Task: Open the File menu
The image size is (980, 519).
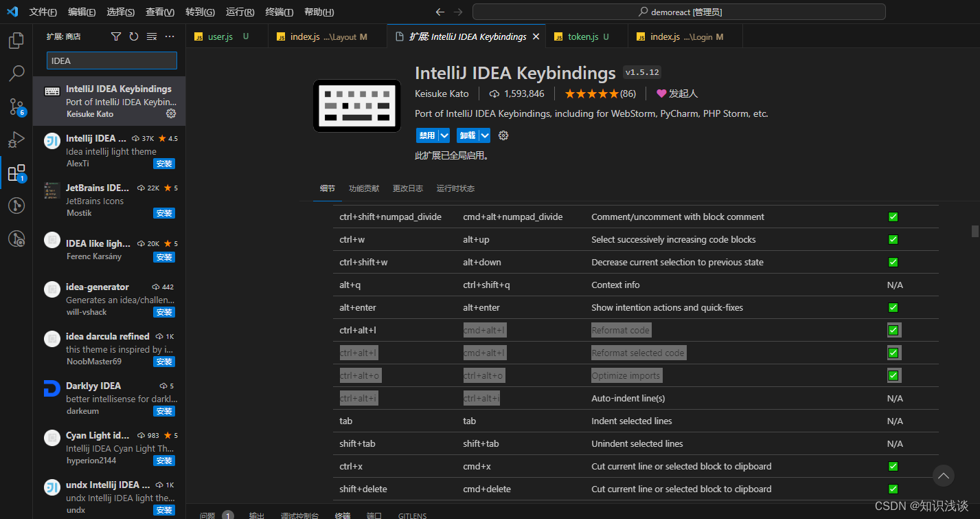Action: click(x=43, y=12)
